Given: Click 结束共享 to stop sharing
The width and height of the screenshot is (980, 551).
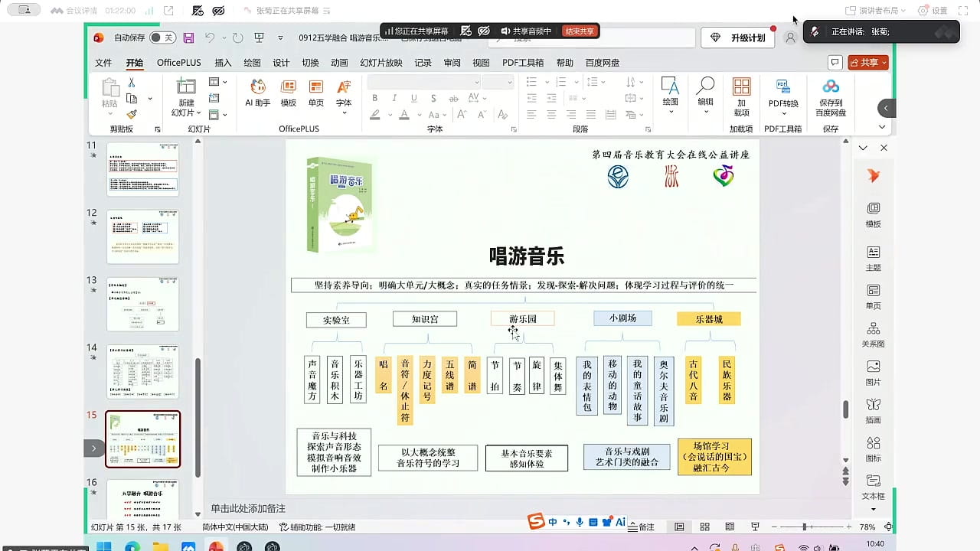Looking at the screenshot, I should [x=580, y=31].
